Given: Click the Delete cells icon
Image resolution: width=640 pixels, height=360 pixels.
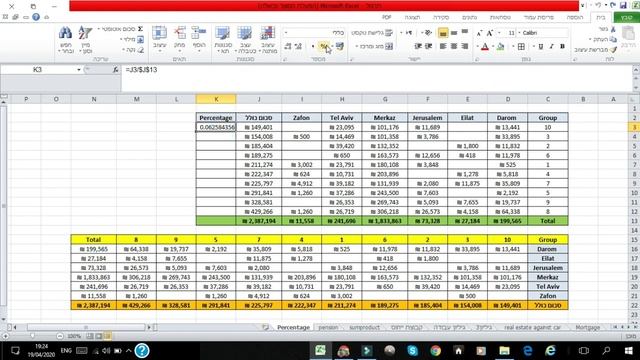Looking at the screenshot, I should click(180, 37).
